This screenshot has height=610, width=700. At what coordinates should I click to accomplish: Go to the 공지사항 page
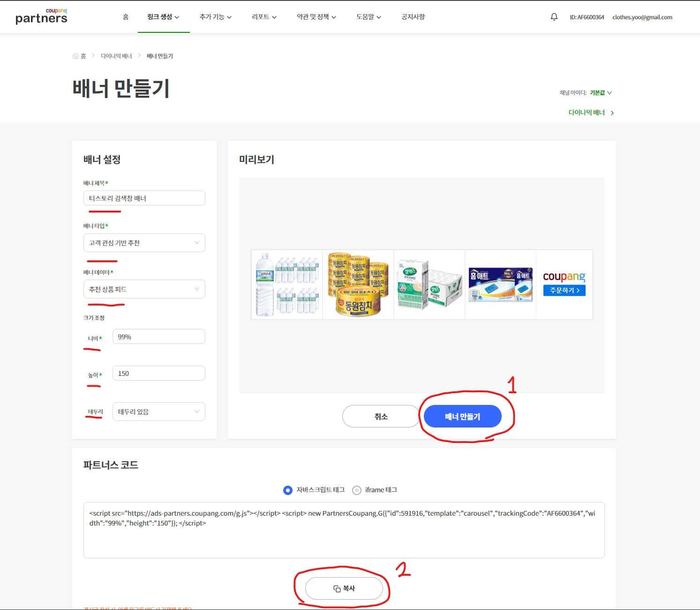coord(413,17)
